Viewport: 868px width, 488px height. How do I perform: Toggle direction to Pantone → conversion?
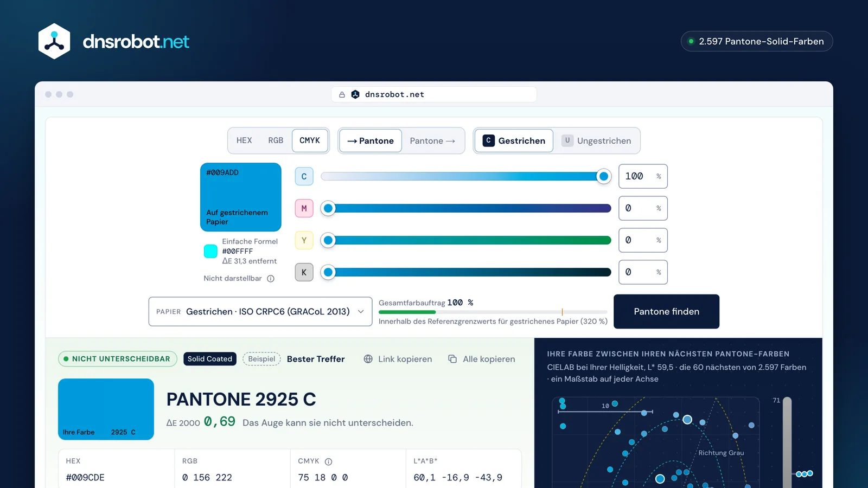tap(432, 141)
